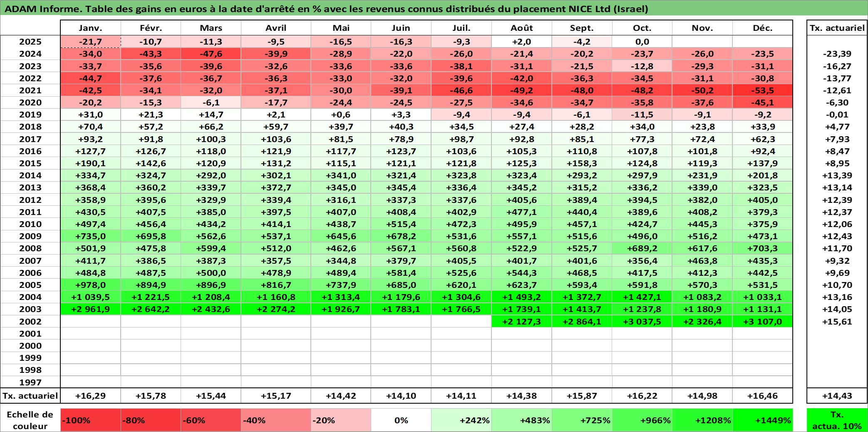Viewport: 868px width, 432px height.
Task: Click the bottom Tx. actuariel row label
Action: click(30, 396)
